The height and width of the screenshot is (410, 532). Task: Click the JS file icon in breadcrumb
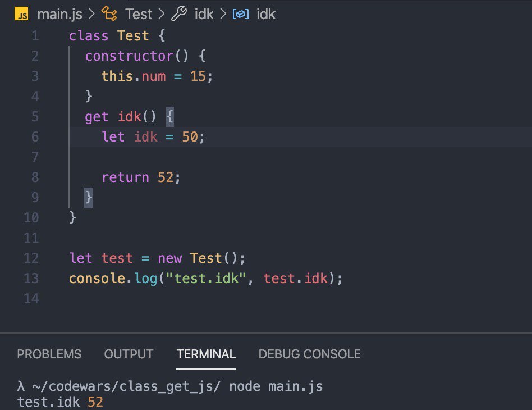pos(21,14)
